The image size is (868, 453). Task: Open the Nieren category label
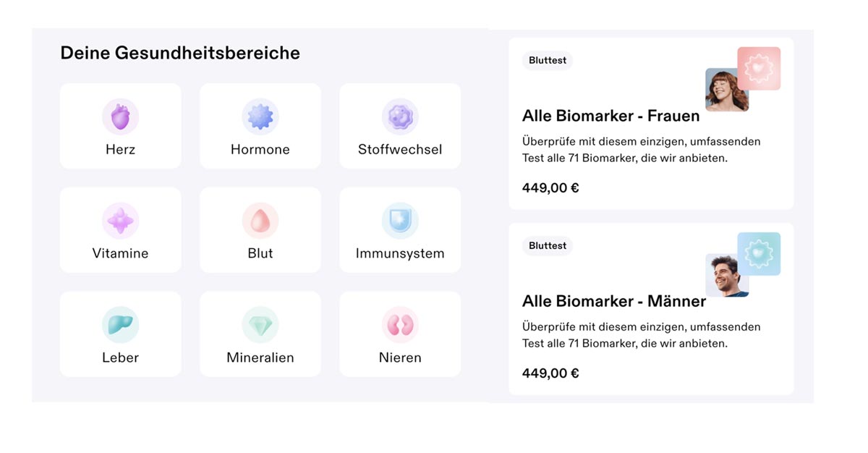click(x=400, y=357)
